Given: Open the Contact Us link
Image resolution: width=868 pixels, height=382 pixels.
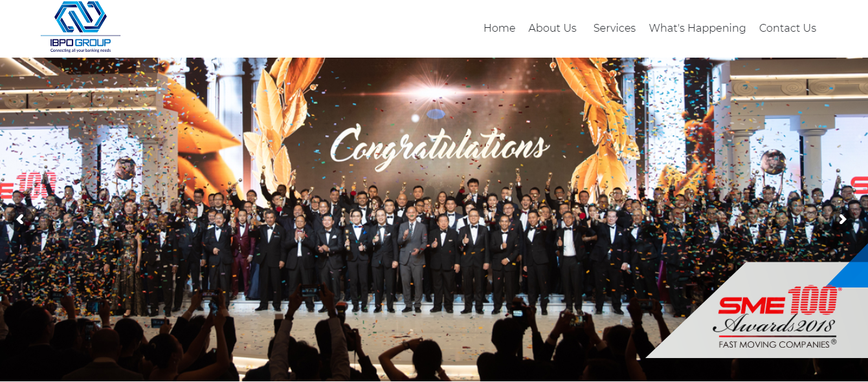Looking at the screenshot, I should point(787,28).
